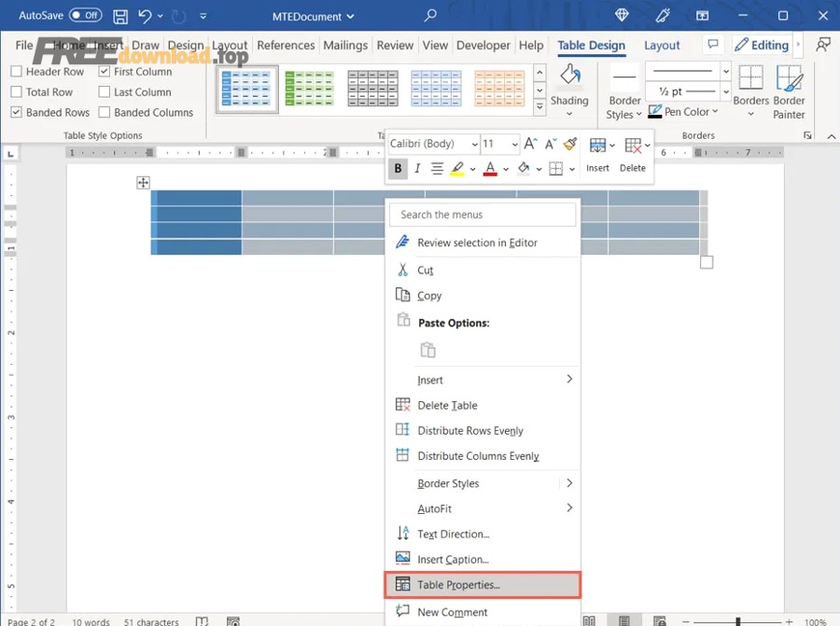Click the Search the menus field
The height and width of the screenshot is (626, 840).
(483, 215)
